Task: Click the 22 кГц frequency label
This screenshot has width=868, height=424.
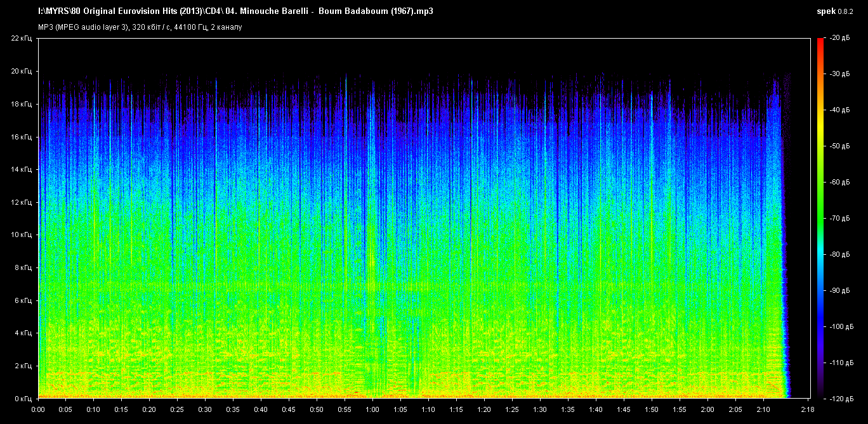Action: click(x=22, y=39)
